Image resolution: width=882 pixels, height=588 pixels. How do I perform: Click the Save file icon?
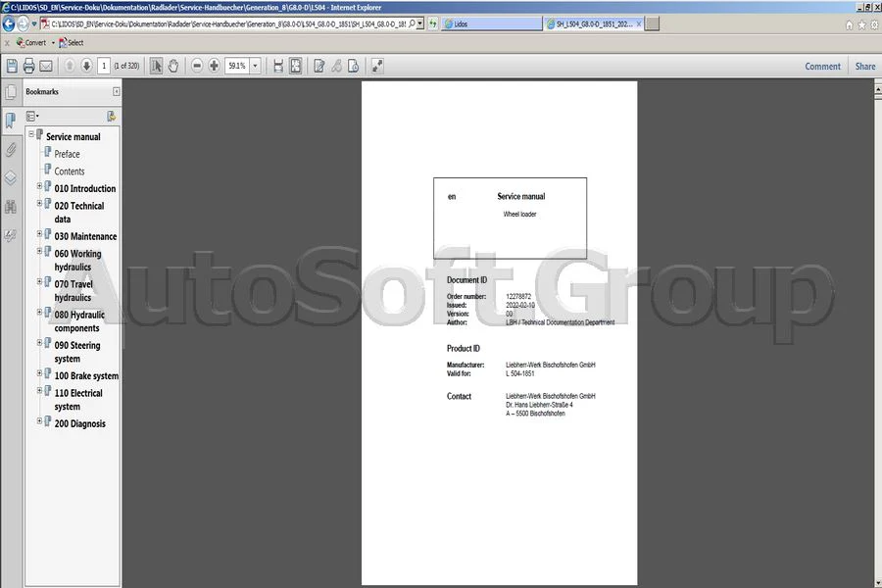[x=10, y=66]
